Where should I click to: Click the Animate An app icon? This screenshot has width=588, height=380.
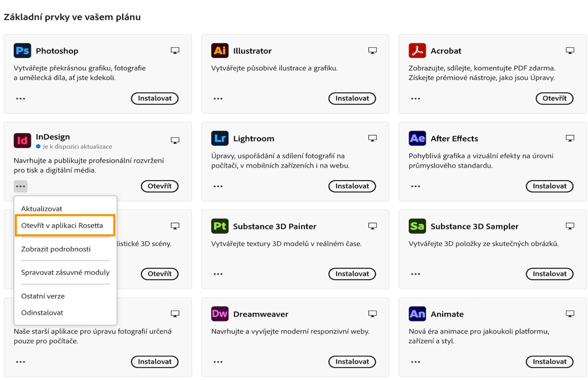[417, 314]
